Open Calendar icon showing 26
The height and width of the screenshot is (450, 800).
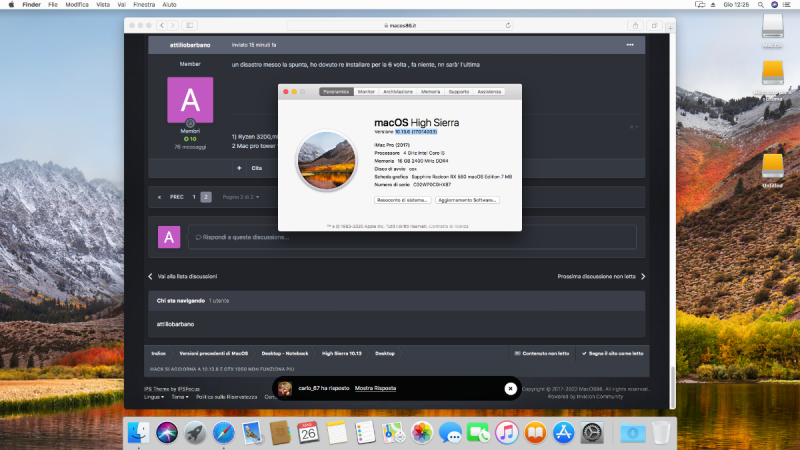click(x=308, y=433)
